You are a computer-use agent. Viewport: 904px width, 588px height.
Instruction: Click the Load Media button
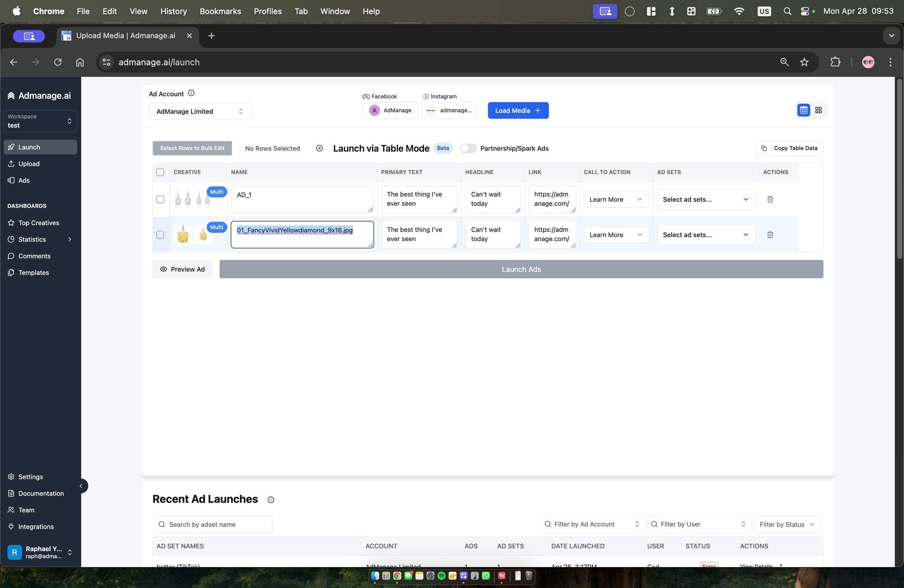pyautogui.click(x=518, y=110)
